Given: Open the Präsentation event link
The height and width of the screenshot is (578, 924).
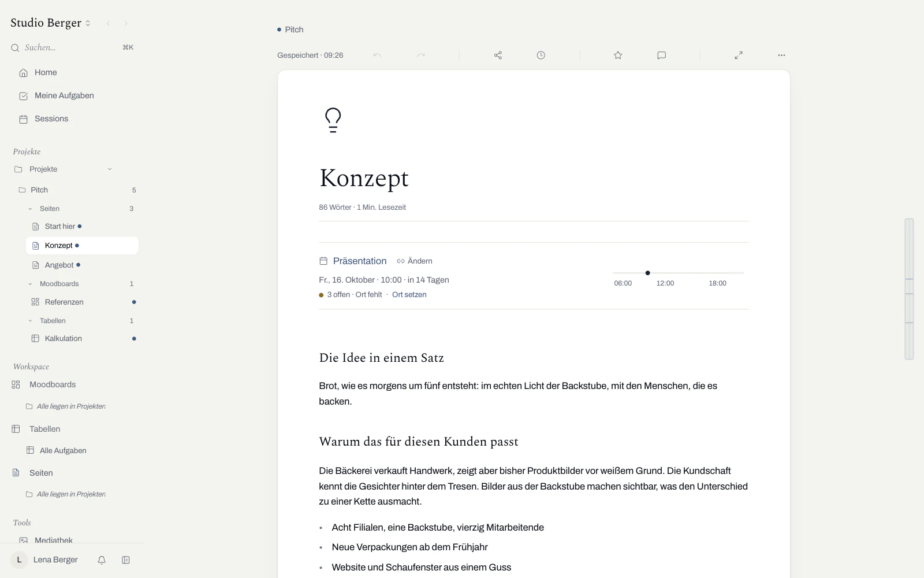Looking at the screenshot, I should 360,261.
